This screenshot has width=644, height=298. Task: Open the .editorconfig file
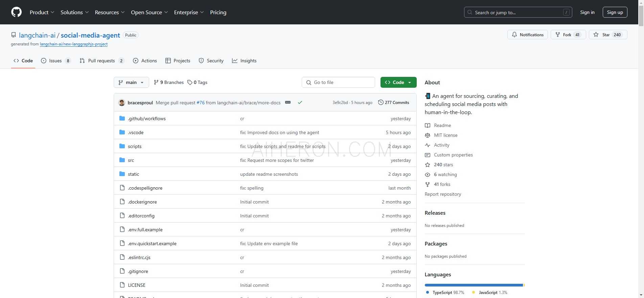(141, 216)
